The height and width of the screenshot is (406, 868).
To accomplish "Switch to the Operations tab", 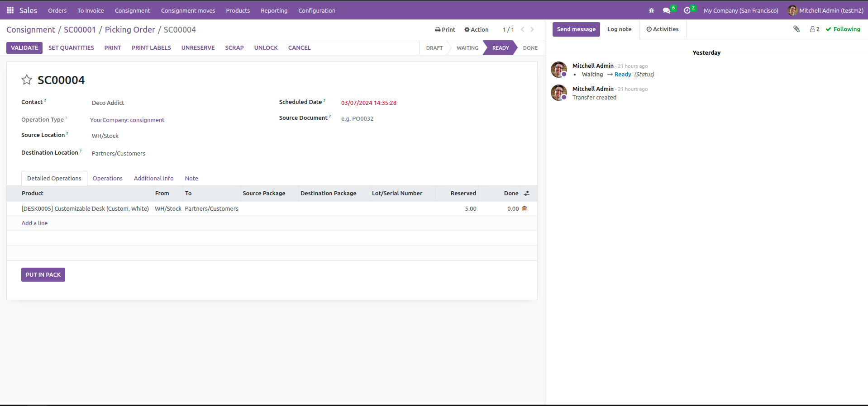I will point(108,179).
